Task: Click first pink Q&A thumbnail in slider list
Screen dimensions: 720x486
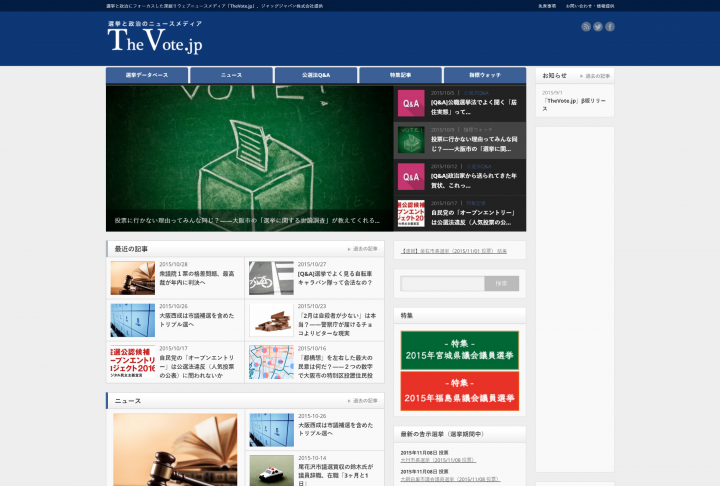Action: pos(411,103)
